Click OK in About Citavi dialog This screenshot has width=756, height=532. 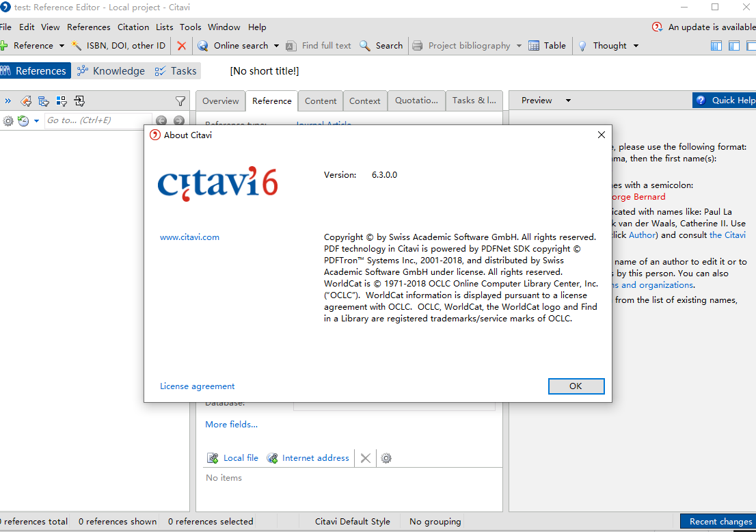576,386
